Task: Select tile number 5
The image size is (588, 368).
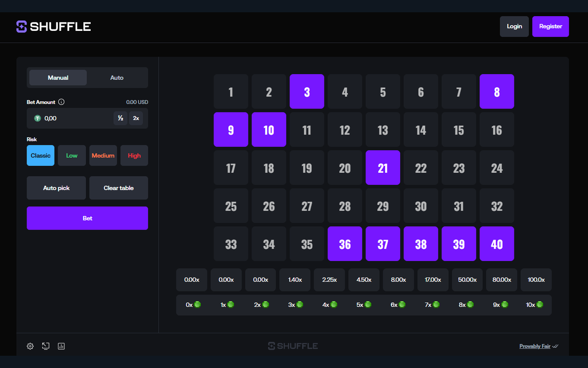Action: click(383, 91)
